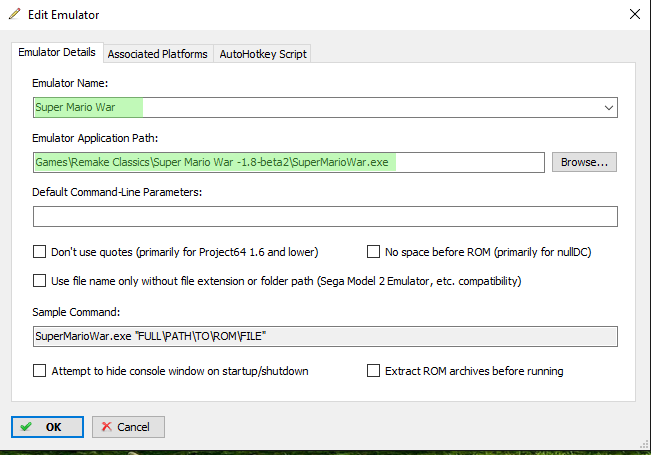Screen dimensions: 651x455
Task: Click the Emulator Application Path field
Action: (x=289, y=162)
